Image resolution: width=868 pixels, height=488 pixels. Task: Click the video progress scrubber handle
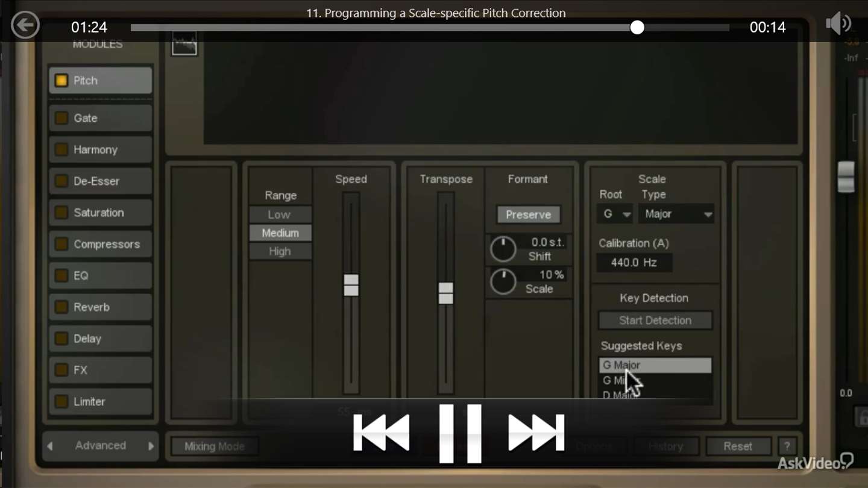tap(637, 27)
